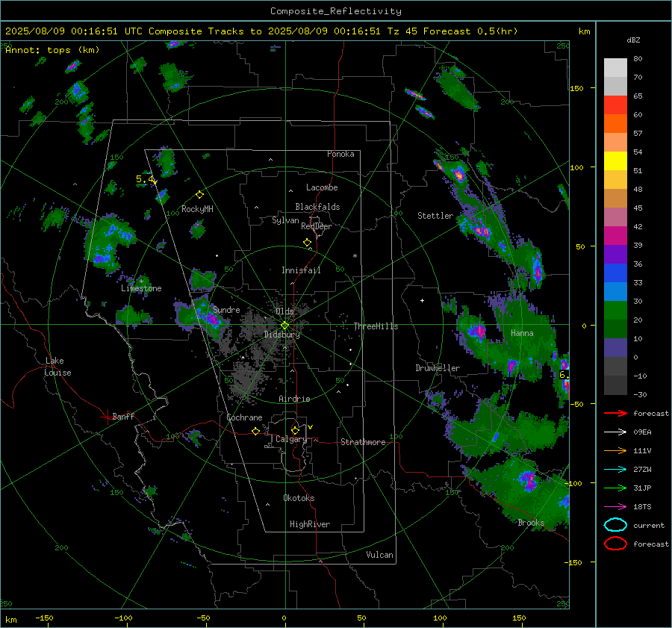Click the 5.4 storm tops annotation
The image size is (672, 628).
click(x=145, y=179)
